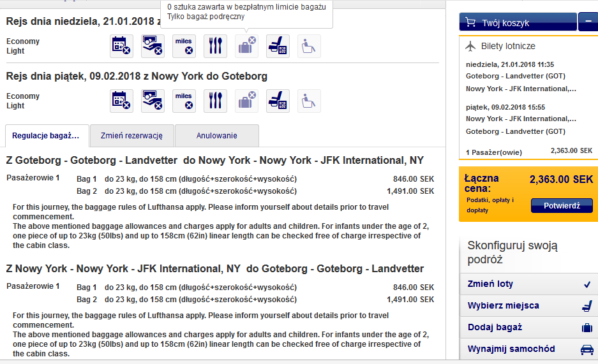
Task: Switch to the Zmień rezerwację tab
Action: pyautogui.click(x=131, y=136)
